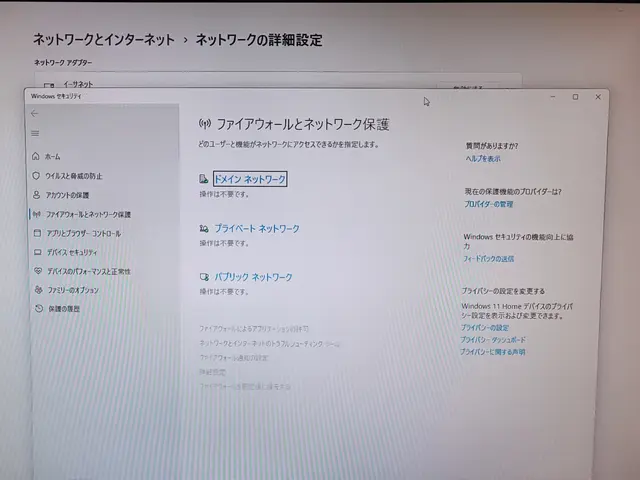This screenshot has width=640, height=480.
Task: Open プライバシー ダッシュボード link
Action: click(493, 340)
